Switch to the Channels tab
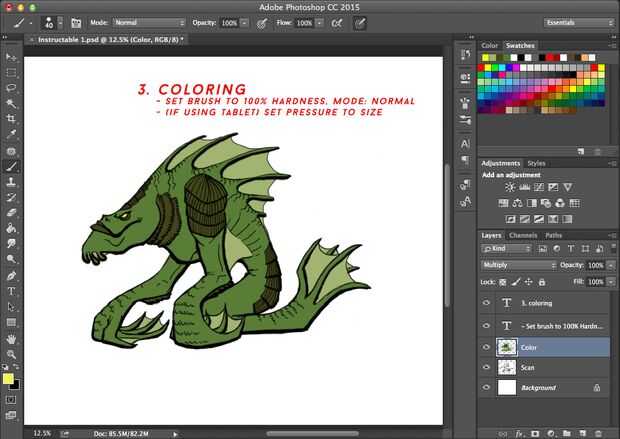 (x=523, y=235)
